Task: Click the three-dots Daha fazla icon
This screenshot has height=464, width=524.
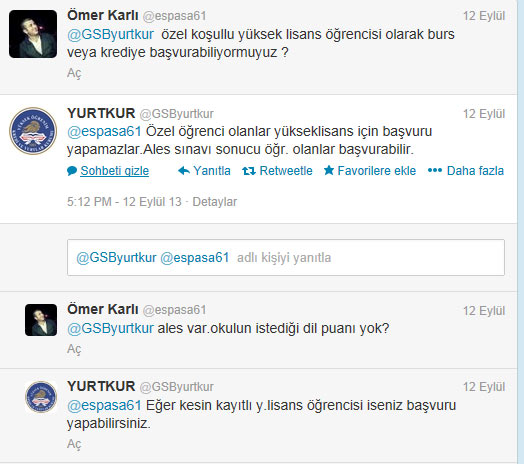Action: pos(435,170)
